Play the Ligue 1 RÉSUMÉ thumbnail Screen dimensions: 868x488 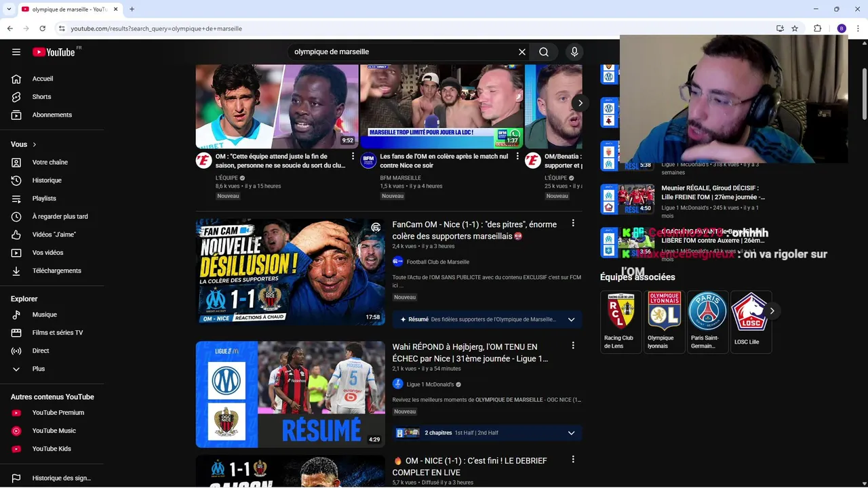pyautogui.click(x=290, y=394)
